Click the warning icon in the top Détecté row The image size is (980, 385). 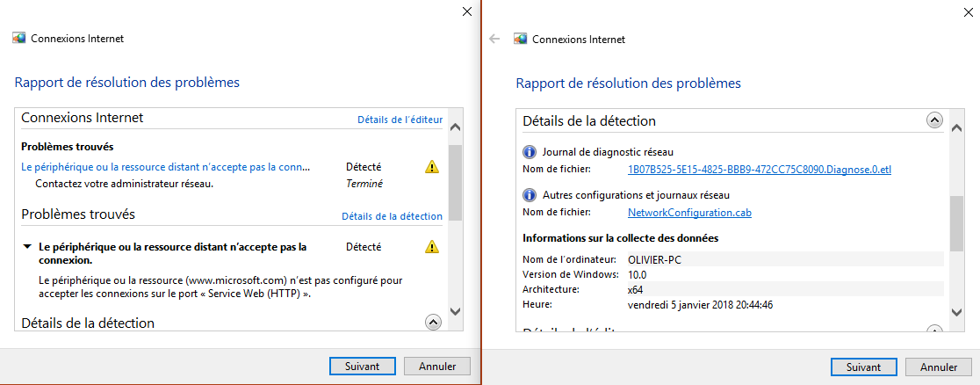point(432,167)
